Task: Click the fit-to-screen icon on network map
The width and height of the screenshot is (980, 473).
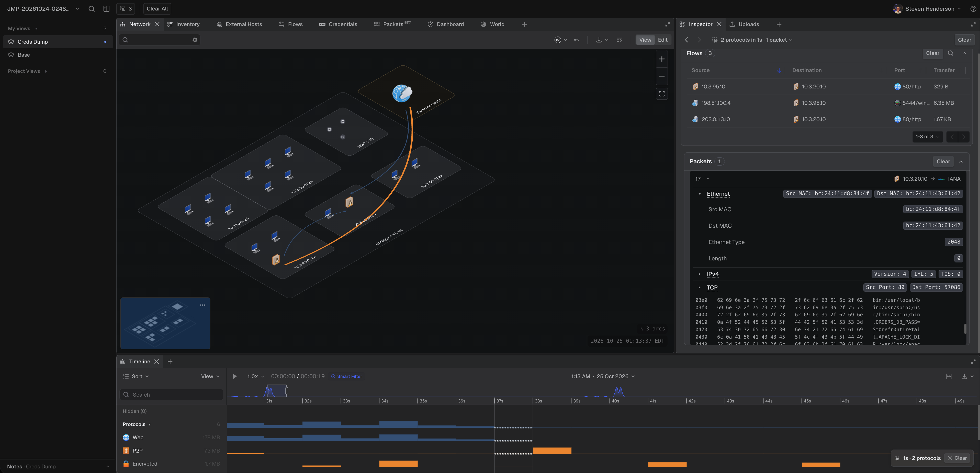Action: [x=662, y=94]
